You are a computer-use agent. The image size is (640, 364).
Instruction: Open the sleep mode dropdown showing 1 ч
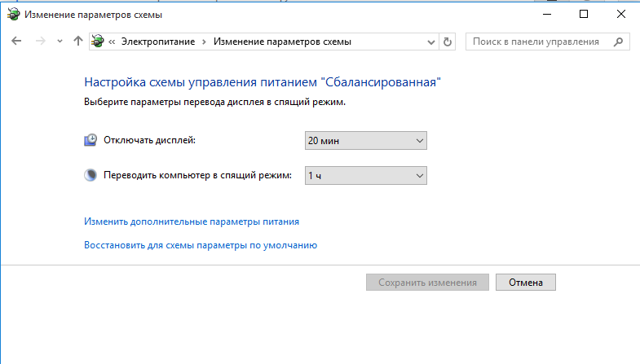pyautogui.click(x=365, y=175)
